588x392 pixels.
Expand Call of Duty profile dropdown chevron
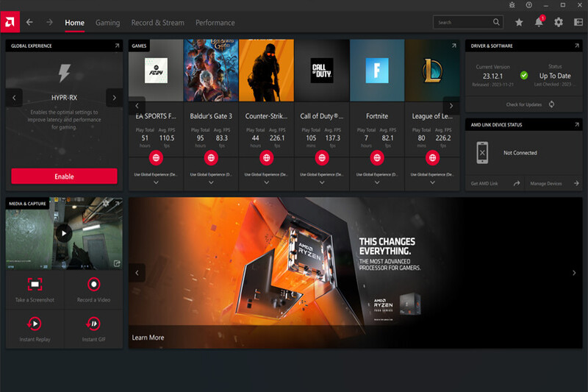pyautogui.click(x=322, y=184)
